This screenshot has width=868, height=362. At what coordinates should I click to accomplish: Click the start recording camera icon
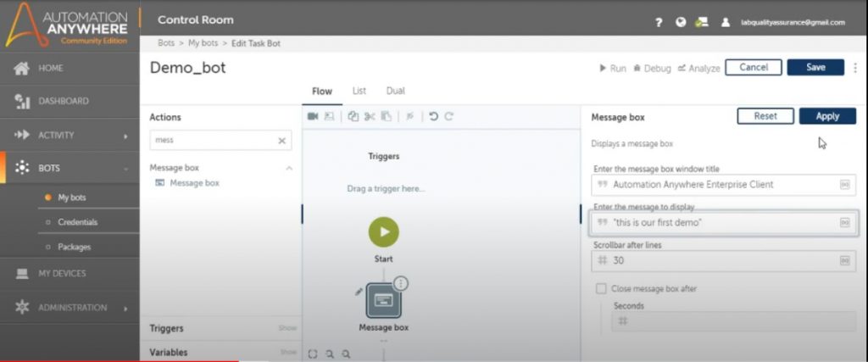(312, 116)
